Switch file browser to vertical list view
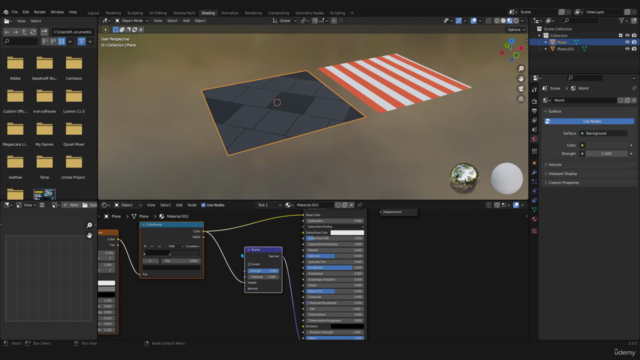The width and height of the screenshot is (640, 360). [45, 41]
